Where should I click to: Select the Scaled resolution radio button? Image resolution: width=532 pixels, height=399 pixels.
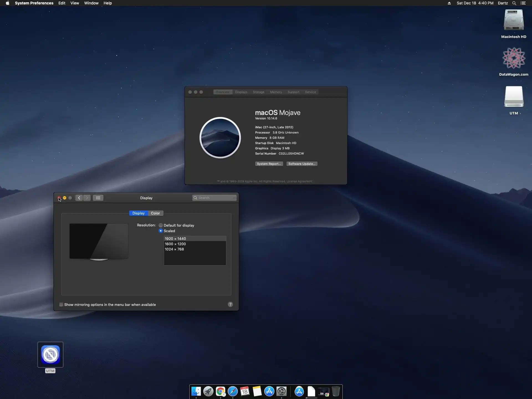[161, 231]
